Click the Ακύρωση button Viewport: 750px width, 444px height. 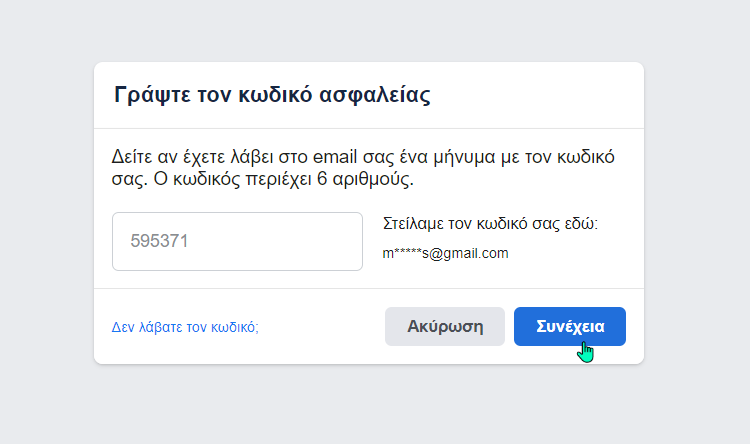pos(445,326)
